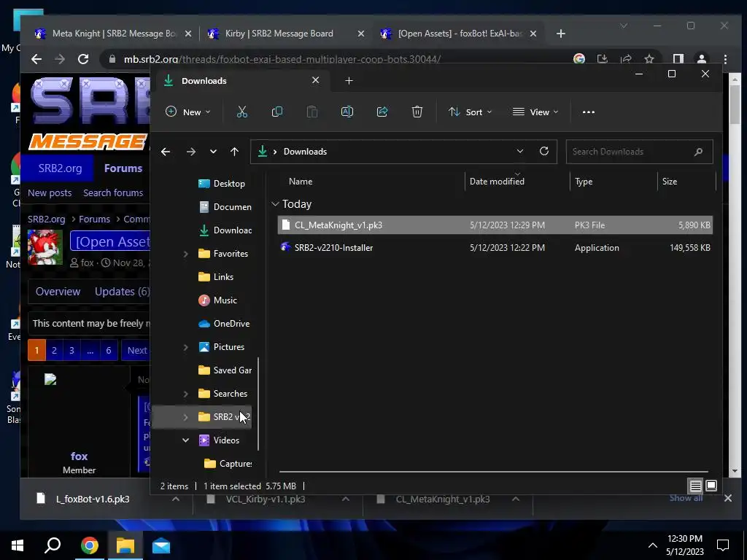Open recent locations dropdown chevron

(x=213, y=152)
